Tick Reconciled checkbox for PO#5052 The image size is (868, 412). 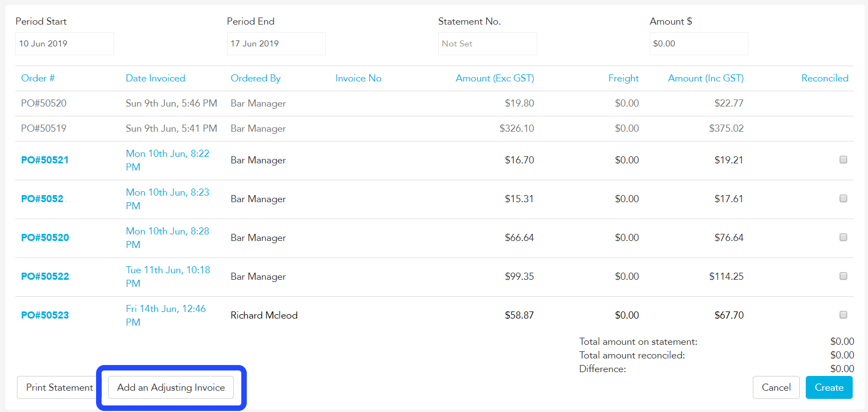[x=843, y=198]
